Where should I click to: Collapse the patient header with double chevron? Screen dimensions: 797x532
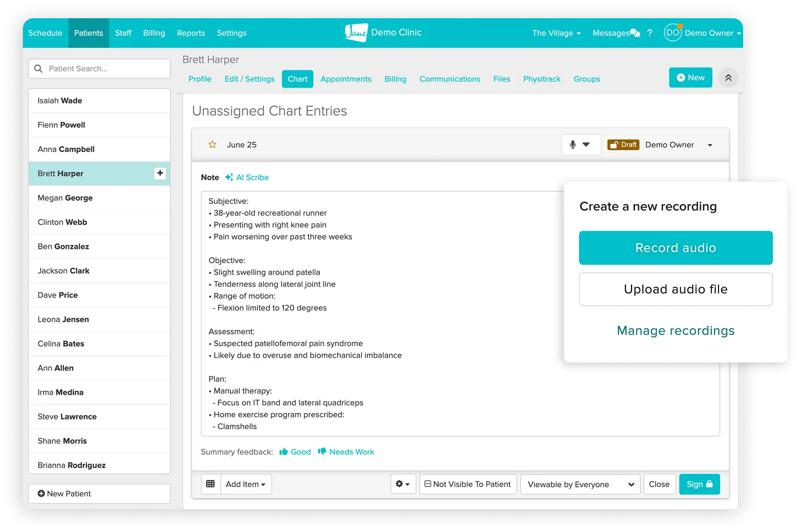point(728,78)
